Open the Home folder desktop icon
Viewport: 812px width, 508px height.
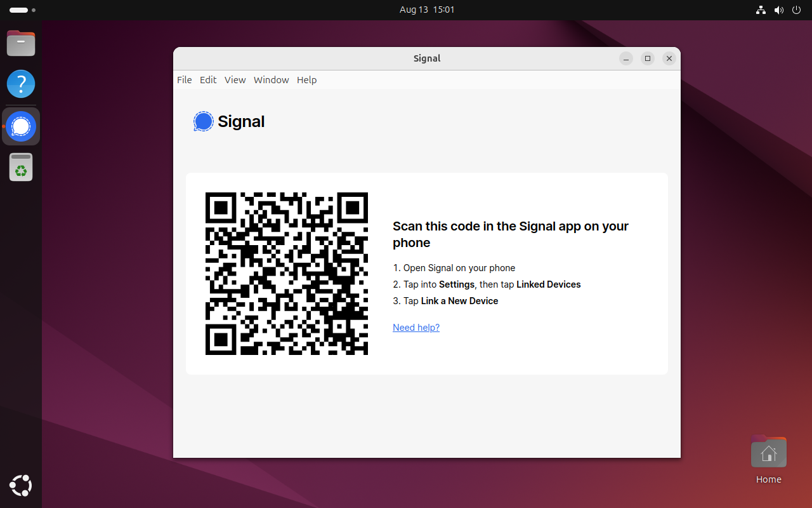769,460
